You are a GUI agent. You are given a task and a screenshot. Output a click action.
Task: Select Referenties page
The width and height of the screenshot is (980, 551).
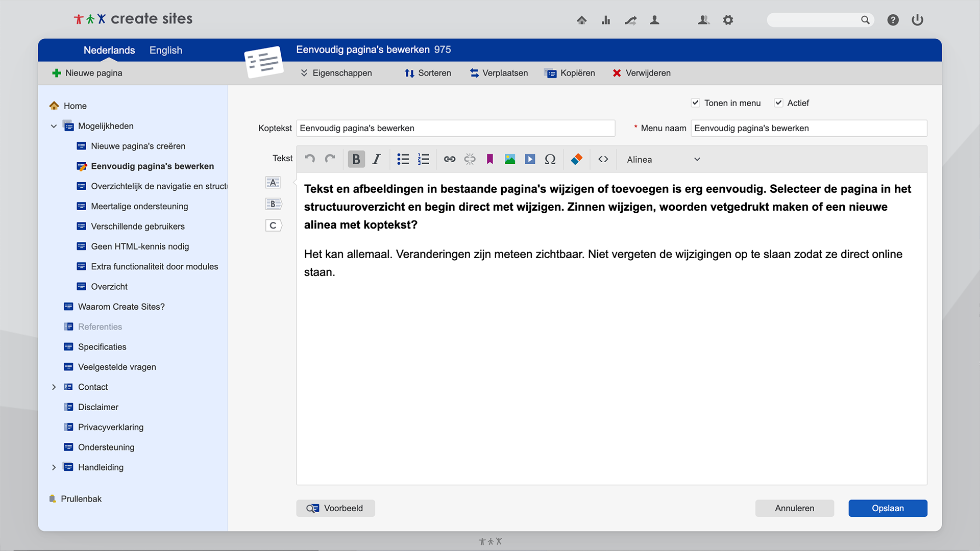pyautogui.click(x=93, y=327)
